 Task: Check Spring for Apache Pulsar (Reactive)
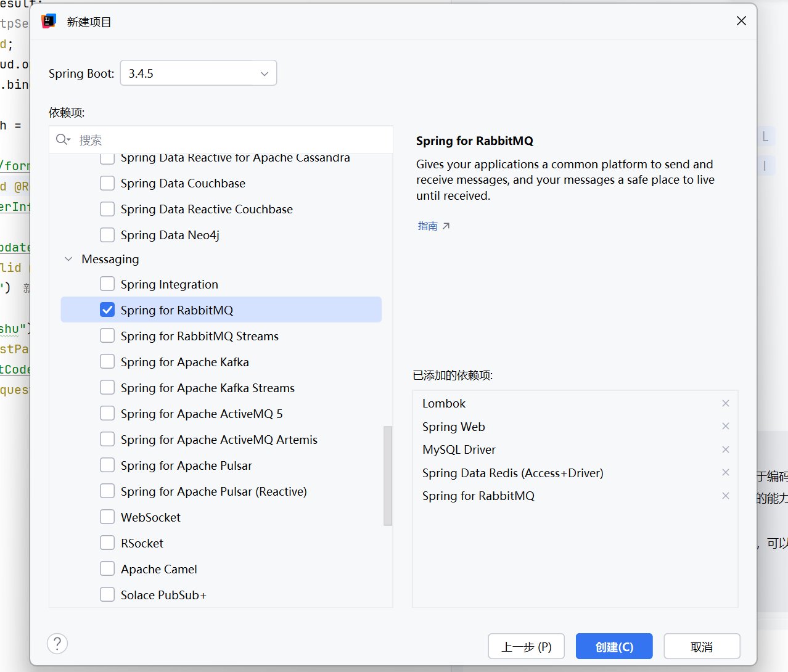click(x=107, y=491)
